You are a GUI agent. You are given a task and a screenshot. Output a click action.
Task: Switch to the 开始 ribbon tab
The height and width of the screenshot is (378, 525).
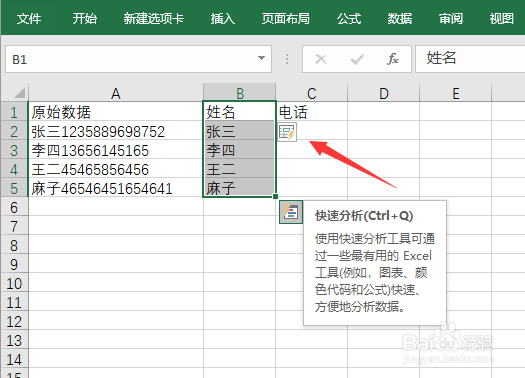(x=84, y=18)
